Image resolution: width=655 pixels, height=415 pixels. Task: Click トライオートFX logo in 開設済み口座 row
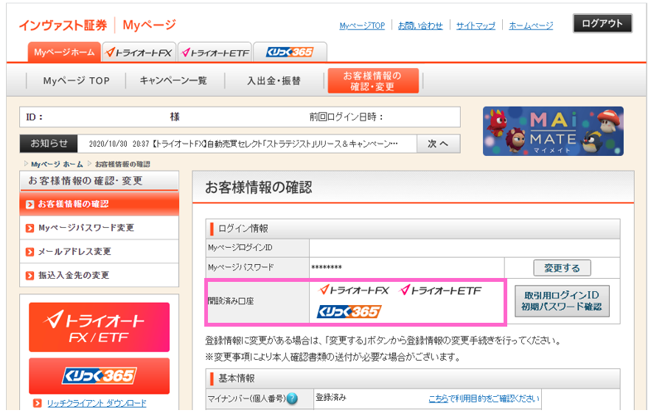pyautogui.click(x=354, y=290)
